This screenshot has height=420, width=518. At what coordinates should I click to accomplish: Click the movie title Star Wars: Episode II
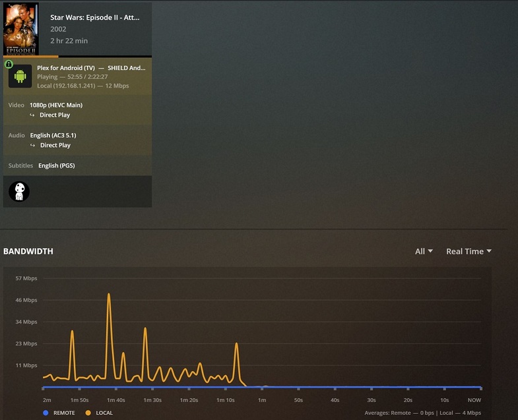[95, 18]
